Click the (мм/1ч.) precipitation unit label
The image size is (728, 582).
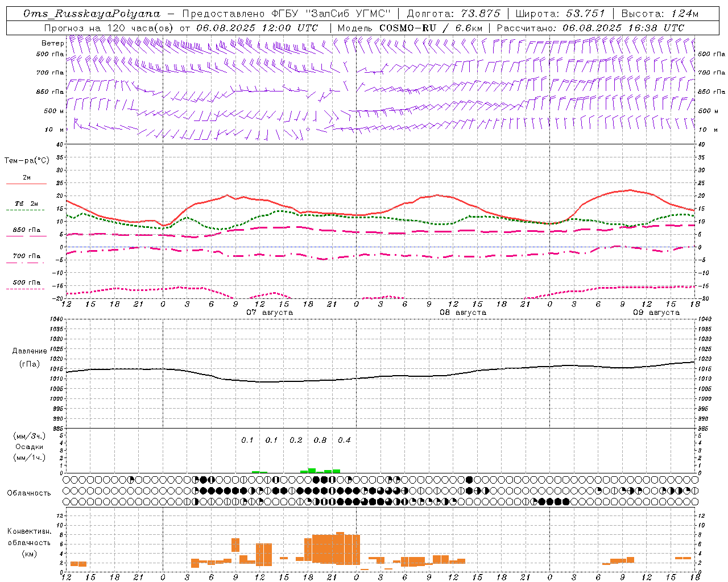tap(30, 458)
